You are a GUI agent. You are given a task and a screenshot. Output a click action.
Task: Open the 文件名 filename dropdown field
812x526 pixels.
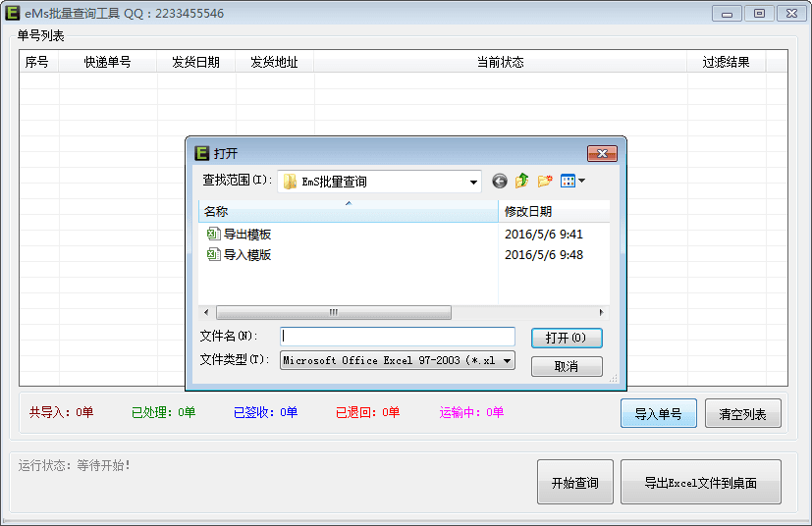[x=397, y=338]
